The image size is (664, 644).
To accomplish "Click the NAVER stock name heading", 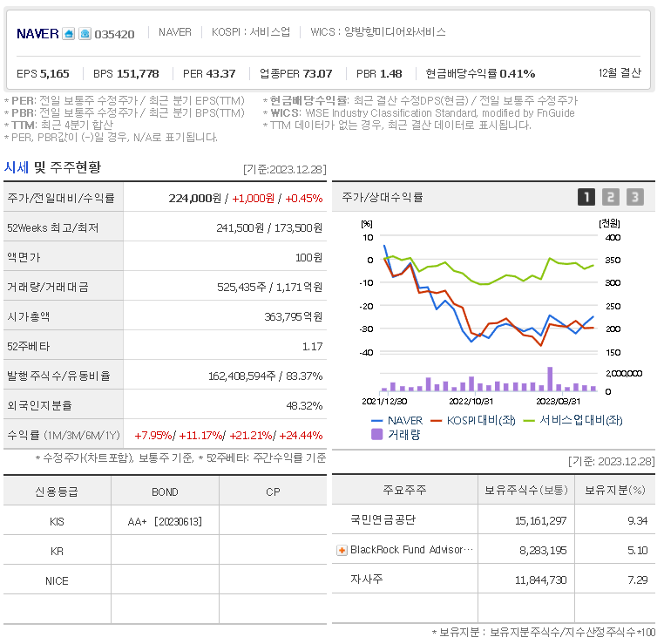I will (x=37, y=33).
